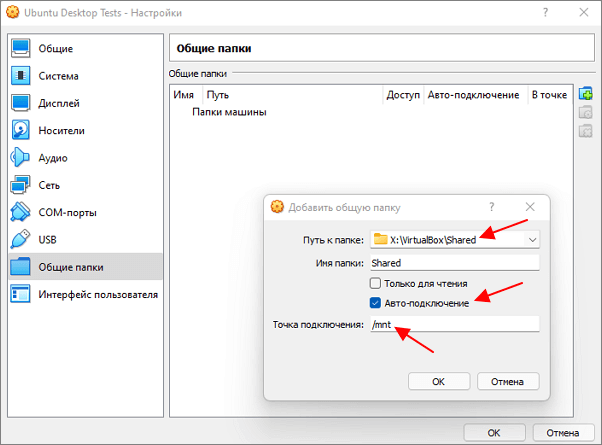Click the VirtualBox icon in settings title bar

[13, 12]
